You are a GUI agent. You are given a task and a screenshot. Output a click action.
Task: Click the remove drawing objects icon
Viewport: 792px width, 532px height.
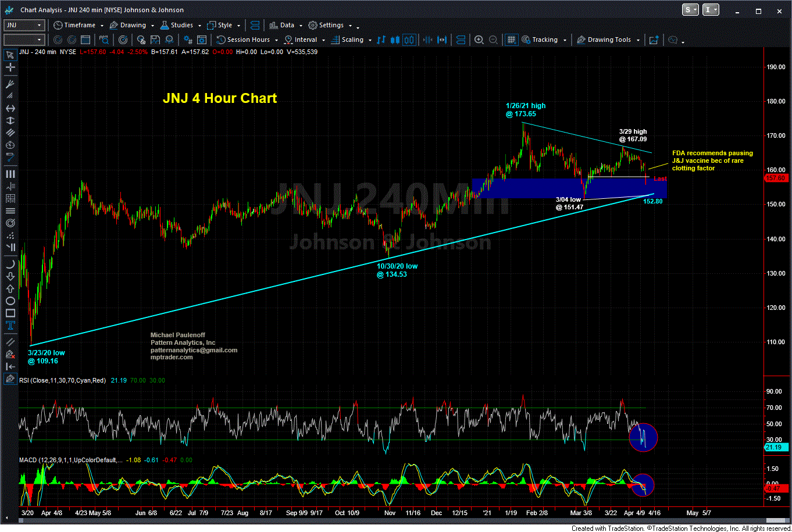(x=10, y=354)
